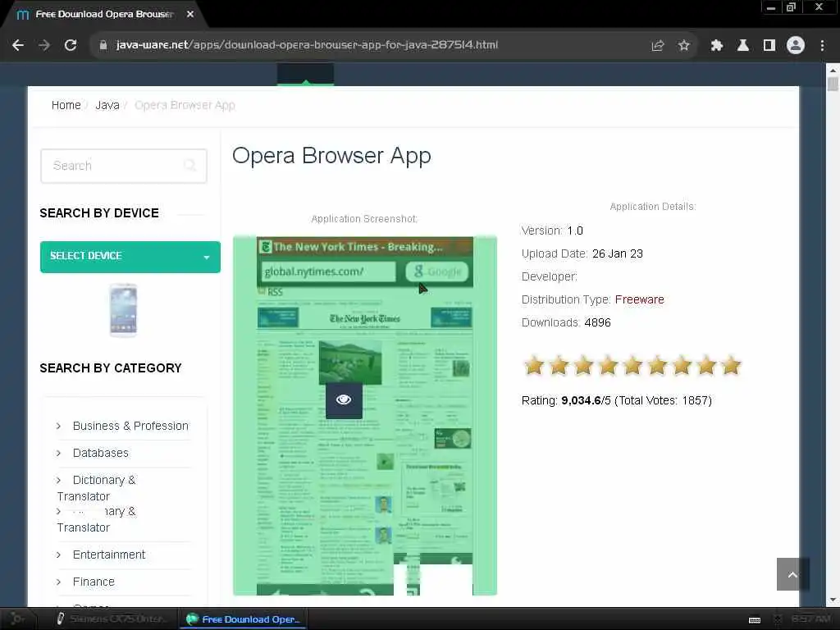The height and width of the screenshot is (630, 840).
Task: Click the scrollbar up arrow
Action: (x=833, y=71)
